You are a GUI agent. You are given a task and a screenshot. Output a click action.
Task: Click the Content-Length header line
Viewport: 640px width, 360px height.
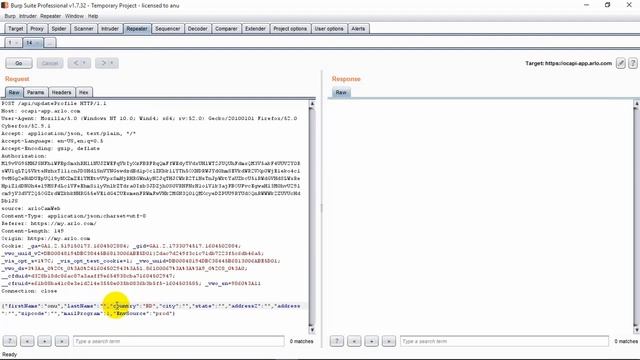[x=33, y=231]
